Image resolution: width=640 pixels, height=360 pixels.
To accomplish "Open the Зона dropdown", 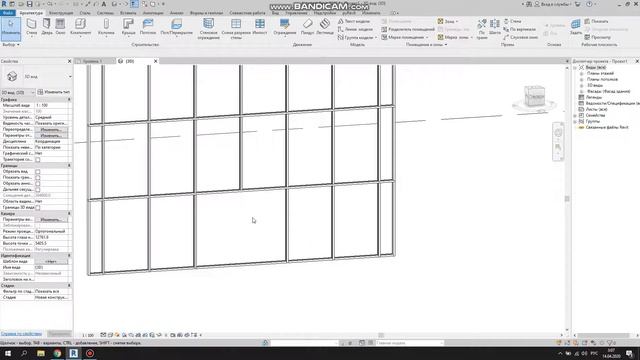I will click(x=448, y=21).
